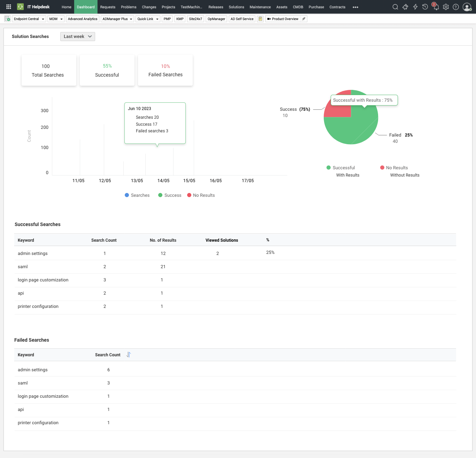
Task: Open the new ticket icon in header
Action: pos(405,7)
